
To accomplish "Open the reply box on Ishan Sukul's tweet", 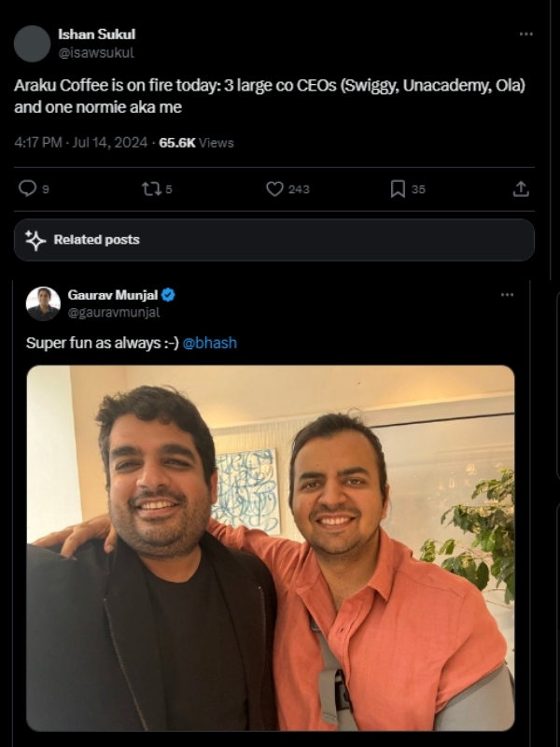I will (x=29, y=190).
